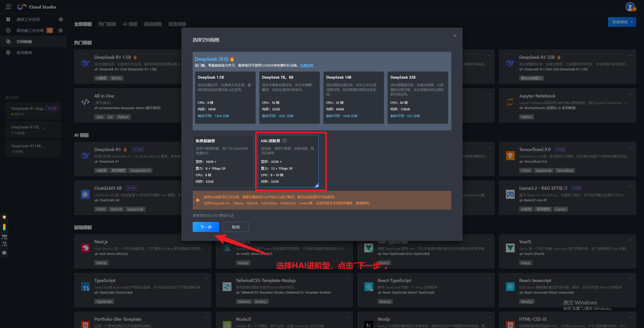The width and height of the screenshot is (644, 328).
Task: Open more options on Llama3.2 RAG card
Action: [x=630, y=186]
